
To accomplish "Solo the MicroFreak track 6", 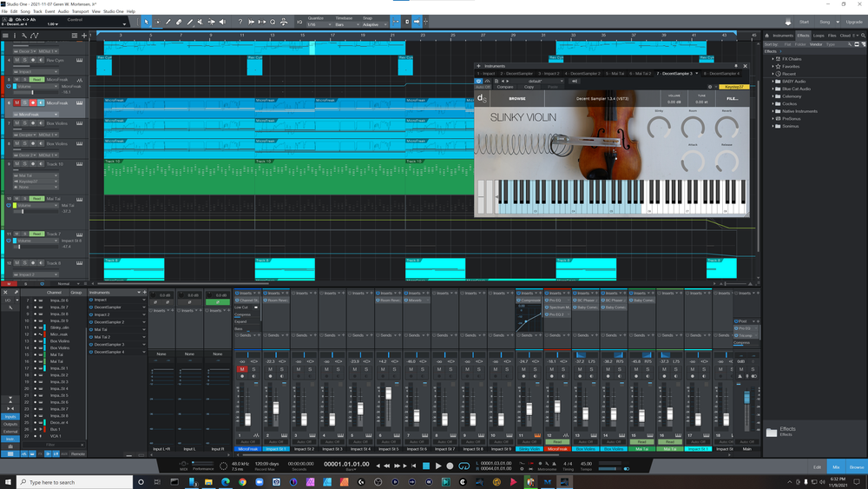I will pos(24,103).
